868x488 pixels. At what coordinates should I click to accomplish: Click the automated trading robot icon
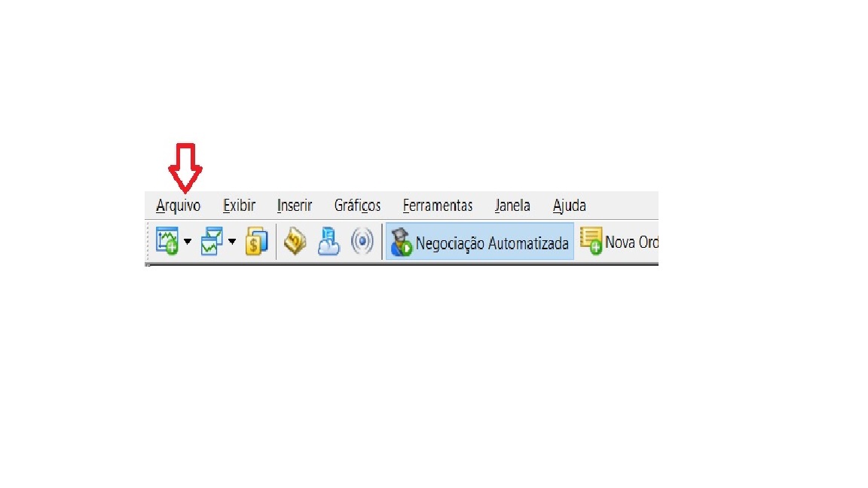coord(401,242)
